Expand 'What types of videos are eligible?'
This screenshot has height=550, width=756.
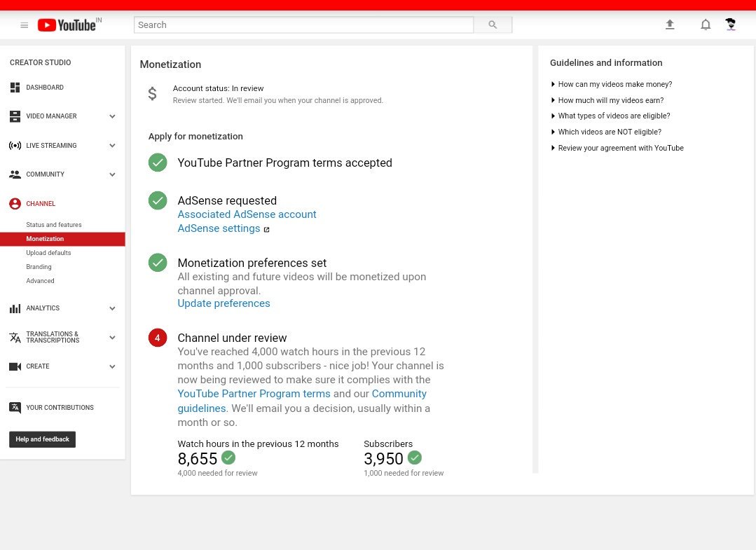(x=610, y=116)
